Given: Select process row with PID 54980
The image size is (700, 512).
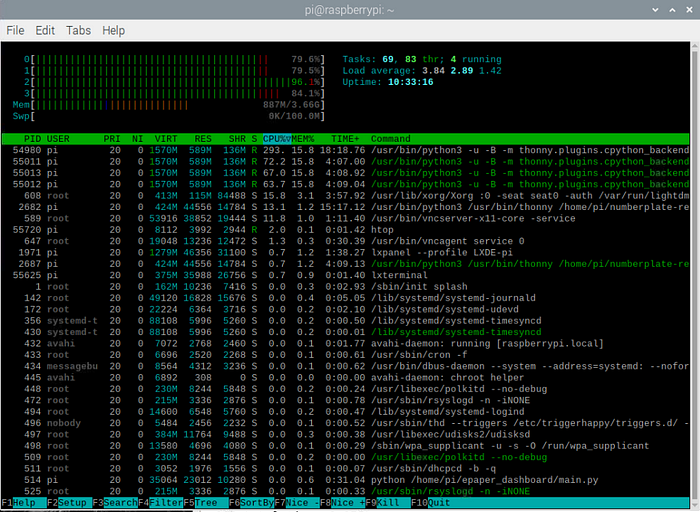Looking at the screenshot, I should click(x=346, y=150).
